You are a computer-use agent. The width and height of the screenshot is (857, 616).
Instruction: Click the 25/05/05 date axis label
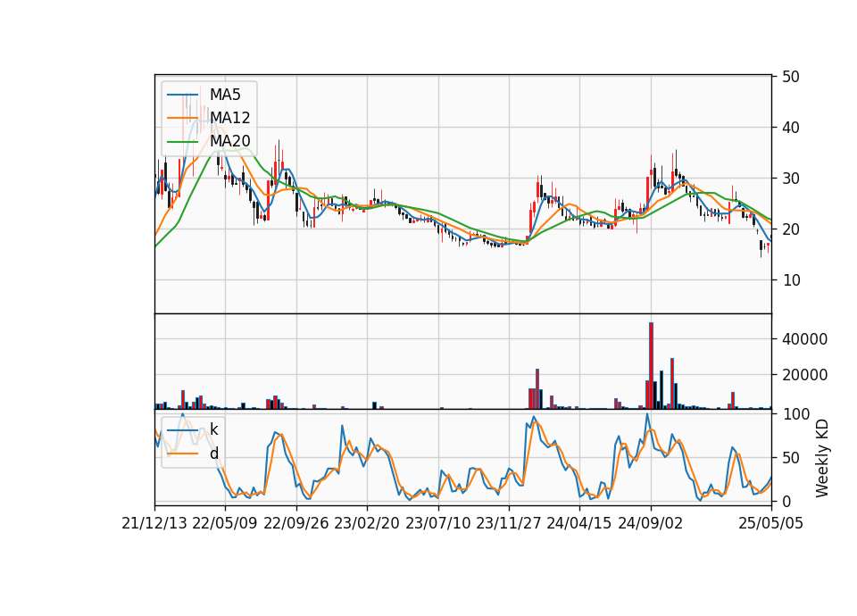[771, 523]
